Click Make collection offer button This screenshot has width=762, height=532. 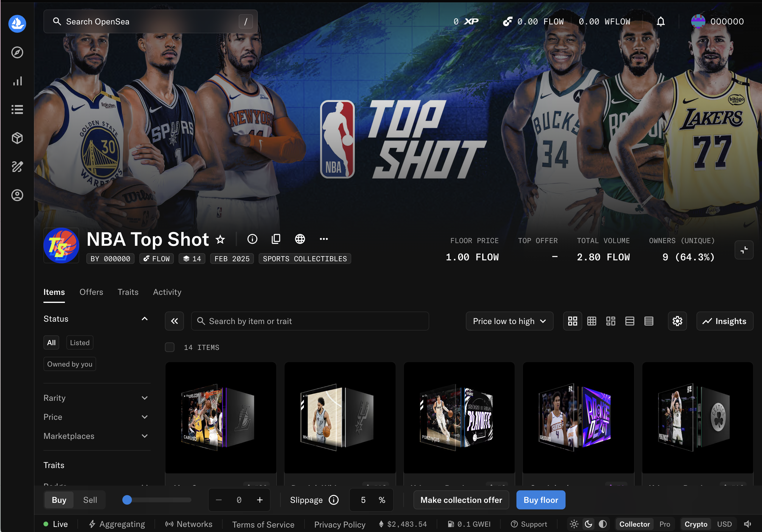click(461, 500)
